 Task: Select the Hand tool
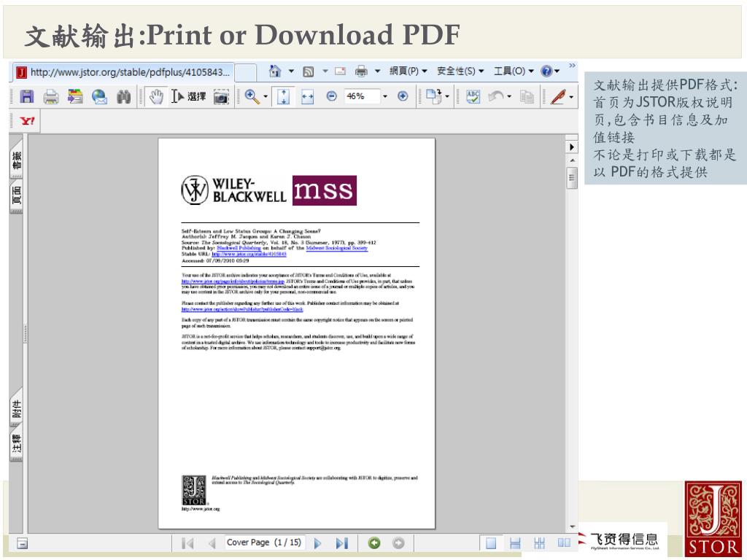pyautogui.click(x=156, y=97)
